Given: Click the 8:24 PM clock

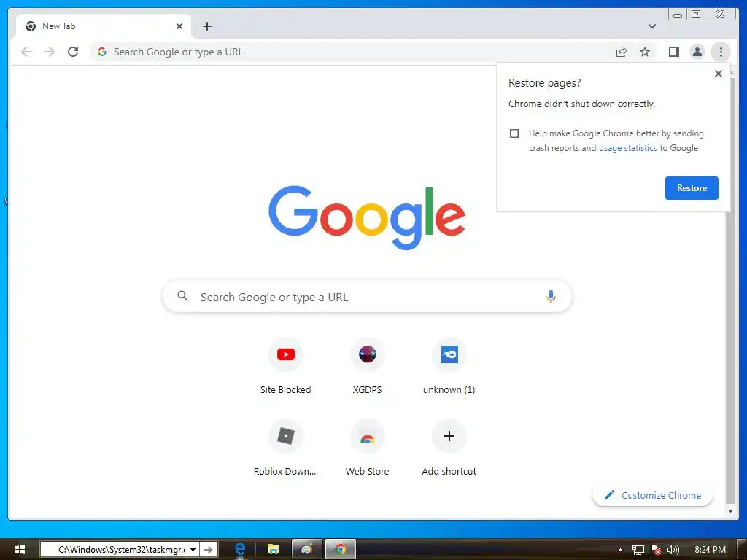Looking at the screenshot, I should (710, 550).
